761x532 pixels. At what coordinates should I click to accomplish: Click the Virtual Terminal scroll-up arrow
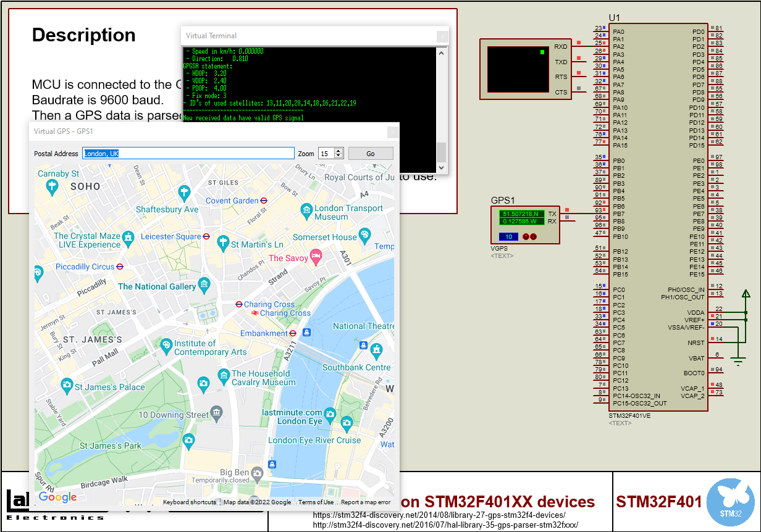pyautogui.click(x=440, y=52)
